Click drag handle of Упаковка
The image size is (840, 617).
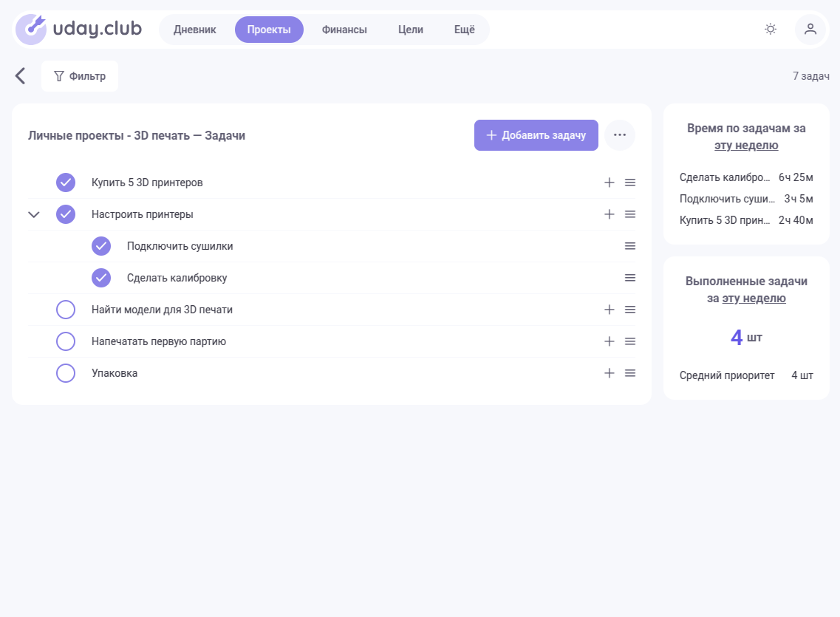(x=630, y=372)
